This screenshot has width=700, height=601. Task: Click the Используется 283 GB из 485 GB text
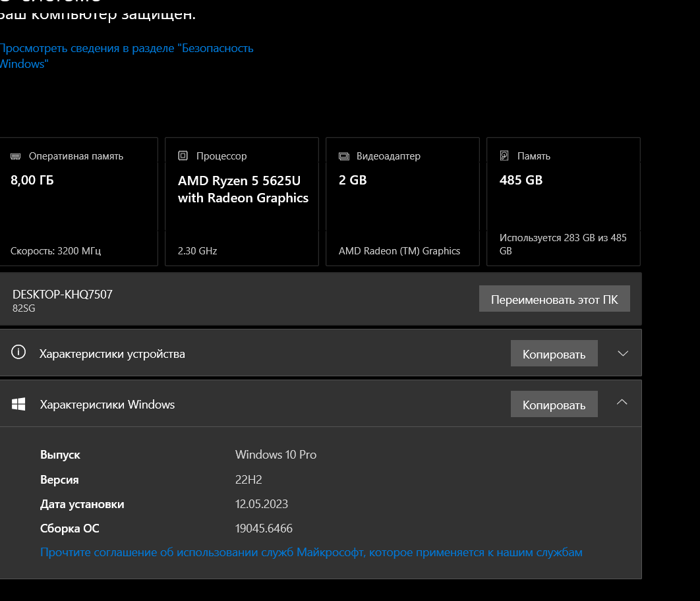tap(563, 244)
